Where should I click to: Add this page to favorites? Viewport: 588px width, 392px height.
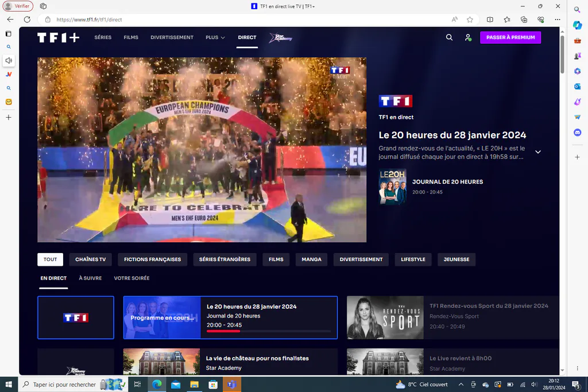pyautogui.click(x=470, y=20)
